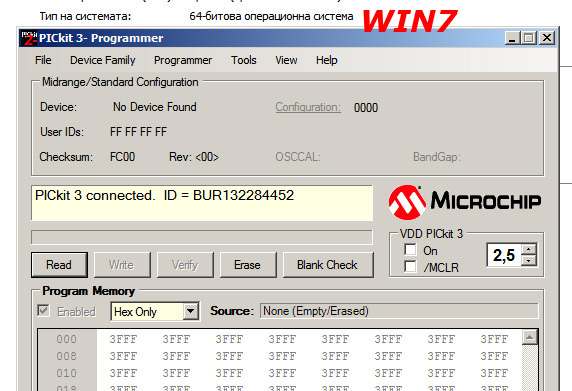This screenshot has width=572, height=391.
Task: Toggle the /MCLR checkbox
Action: (410, 266)
